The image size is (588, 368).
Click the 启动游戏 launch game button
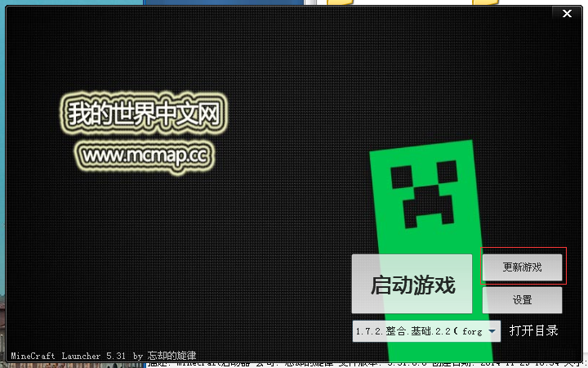412,284
